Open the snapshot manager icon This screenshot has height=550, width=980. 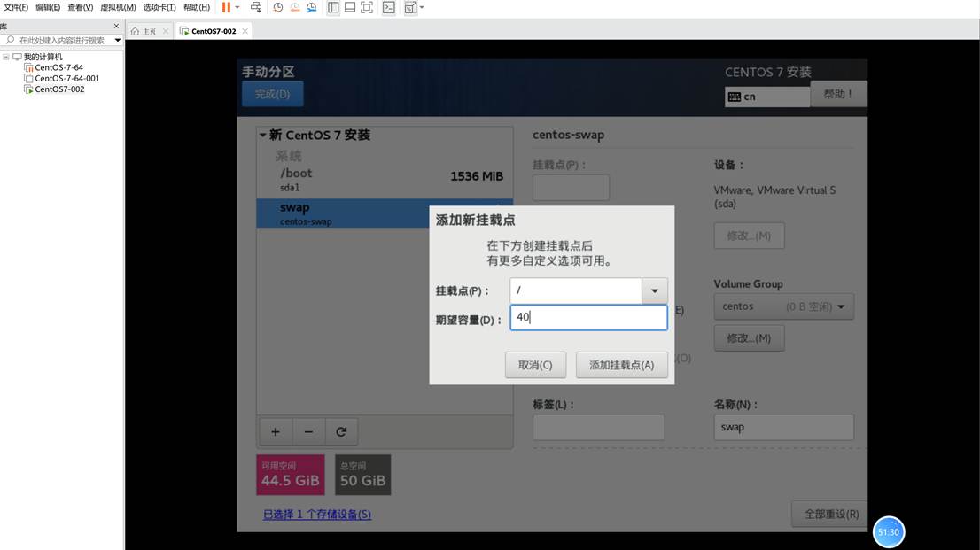[x=311, y=7]
